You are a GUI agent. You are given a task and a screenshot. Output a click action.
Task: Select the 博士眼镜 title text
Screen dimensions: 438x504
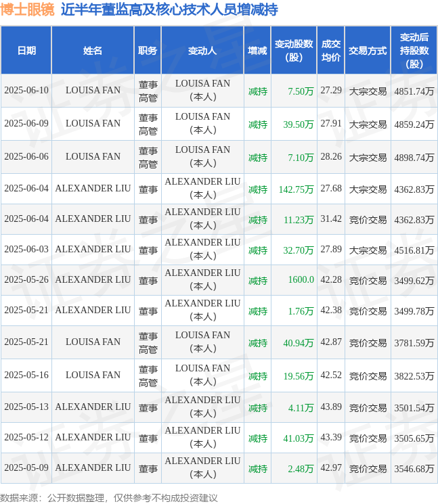click(28, 9)
